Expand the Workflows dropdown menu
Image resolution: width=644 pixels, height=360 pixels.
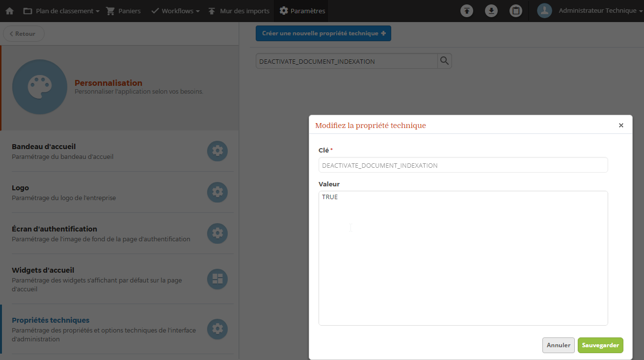175,11
